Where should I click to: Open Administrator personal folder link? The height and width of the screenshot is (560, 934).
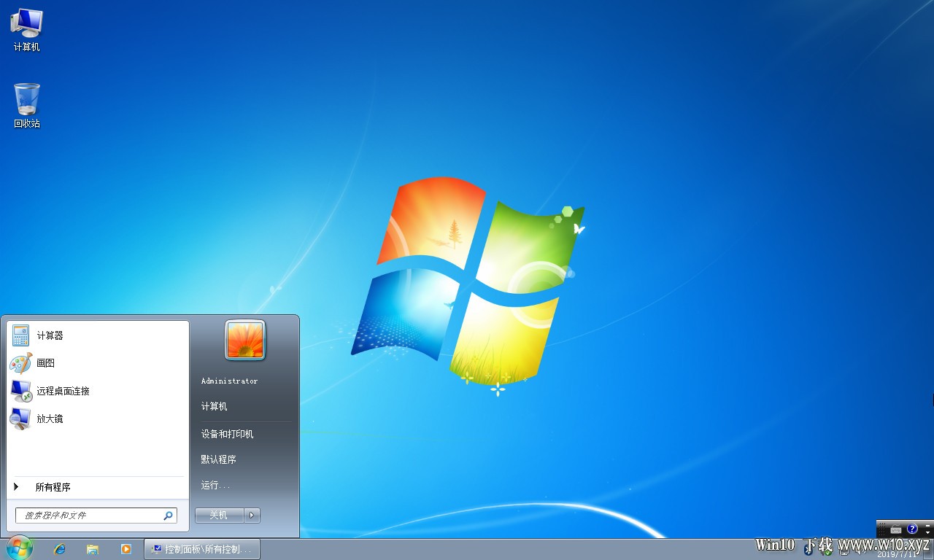pyautogui.click(x=229, y=381)
